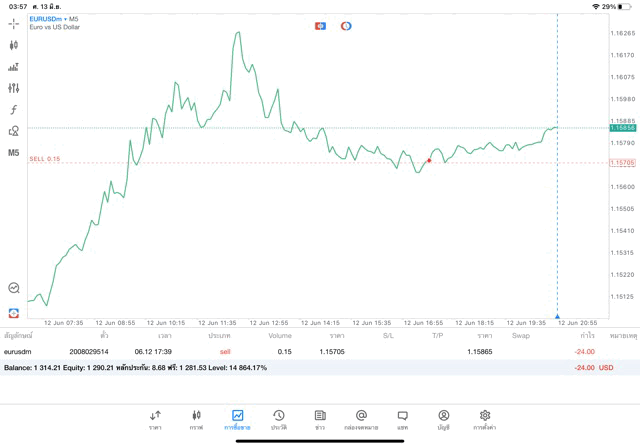The height and width of the screenshot is (447, 640).
Task: Tap the chart trading circle icon near bottom-left
Action: (13, 288)
